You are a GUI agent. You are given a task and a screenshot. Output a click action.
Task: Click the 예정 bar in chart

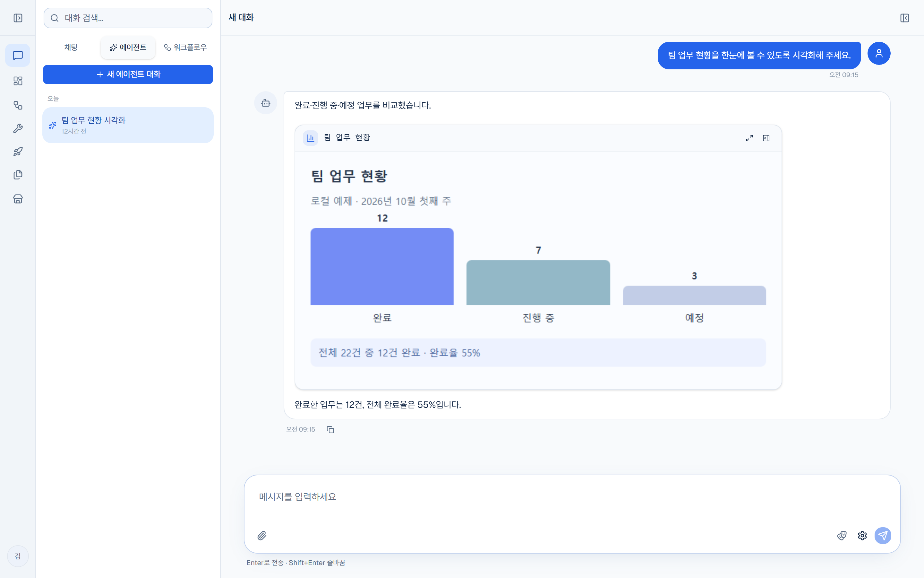click(x=694, y=295)
